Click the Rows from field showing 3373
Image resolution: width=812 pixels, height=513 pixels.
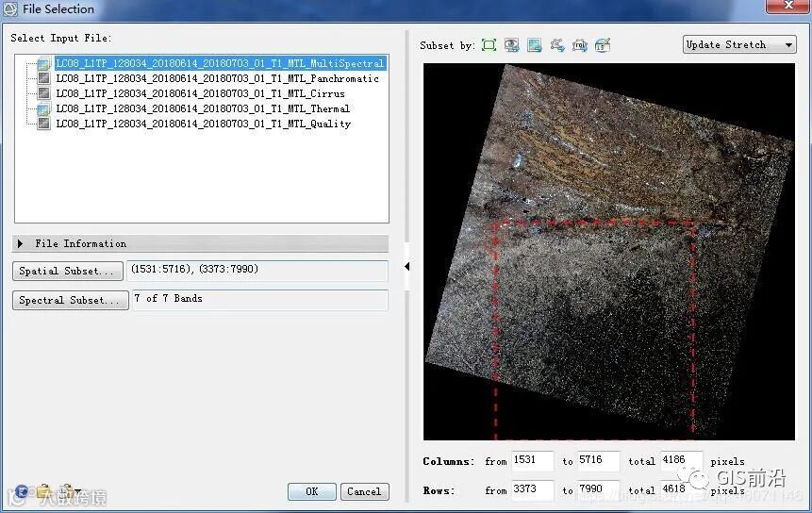coord(532,489)
